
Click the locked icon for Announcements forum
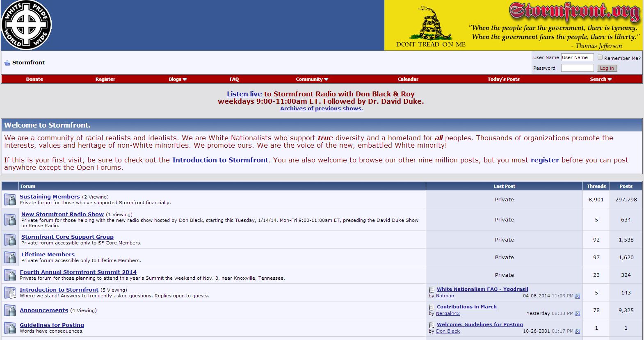[x=10, y=310]
